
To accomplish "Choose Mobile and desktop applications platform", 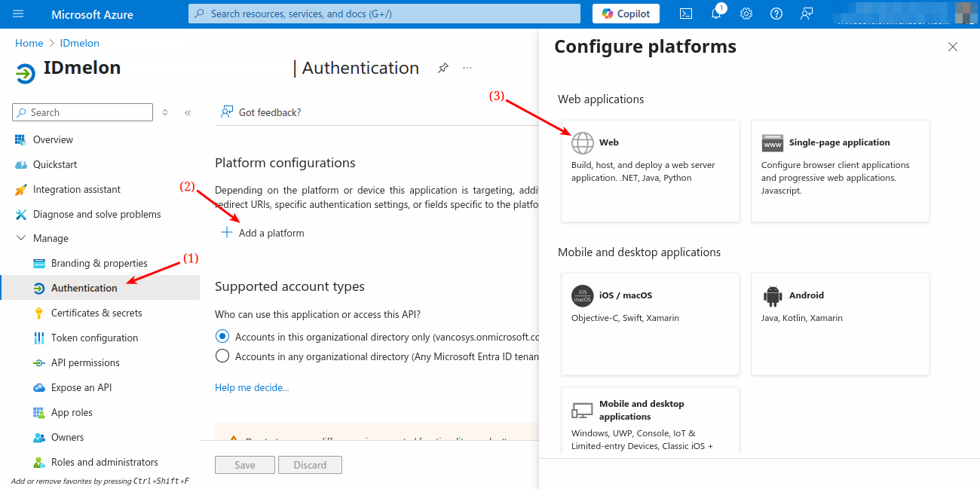I will [x=651, y=420].
